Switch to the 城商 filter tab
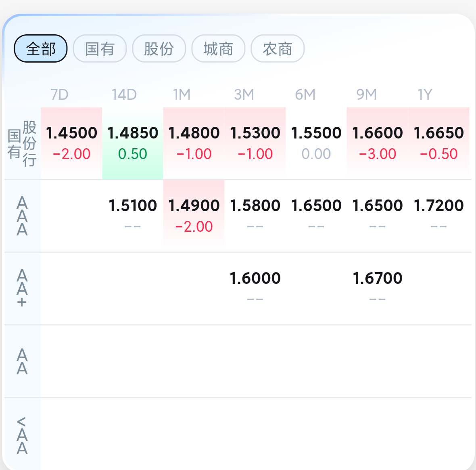476x470 pixels. click(x=218, y=48)
